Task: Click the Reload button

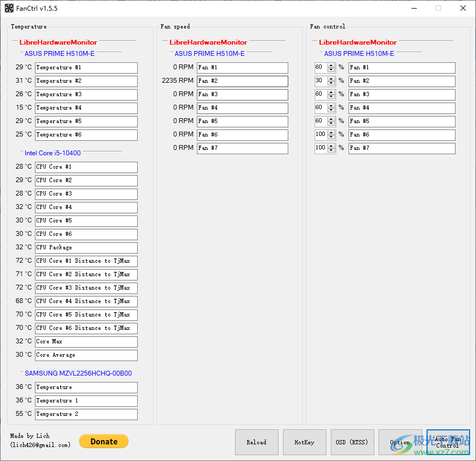Action: point(257,442)
